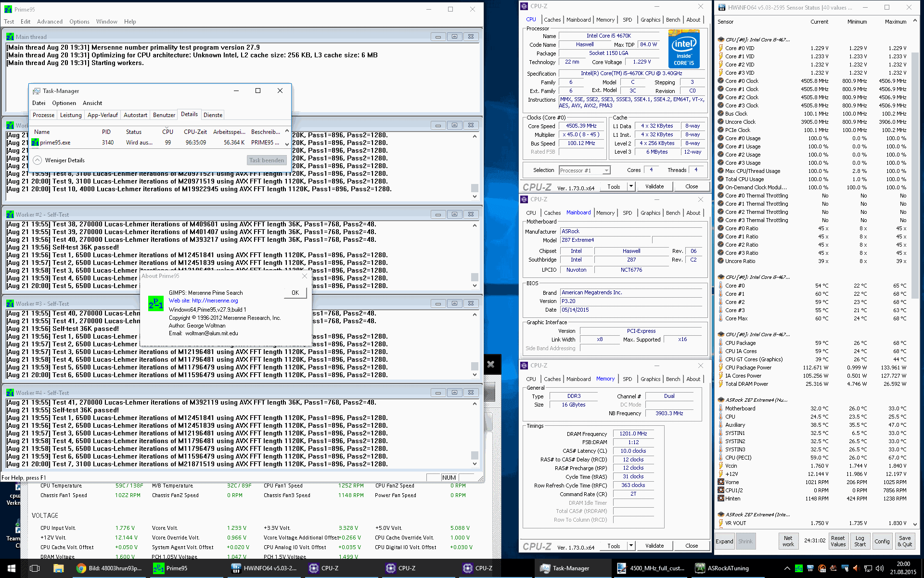Click the Log Start button in HWiNFO64
The height and width of the screenshot is (578, 924).
pyautogui.click(x=860, y=541)
